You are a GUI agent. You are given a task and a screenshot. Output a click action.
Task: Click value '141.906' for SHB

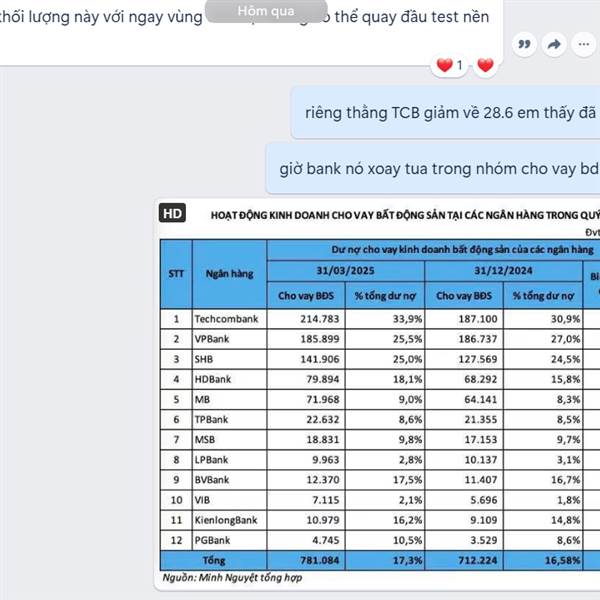point(320,359)
